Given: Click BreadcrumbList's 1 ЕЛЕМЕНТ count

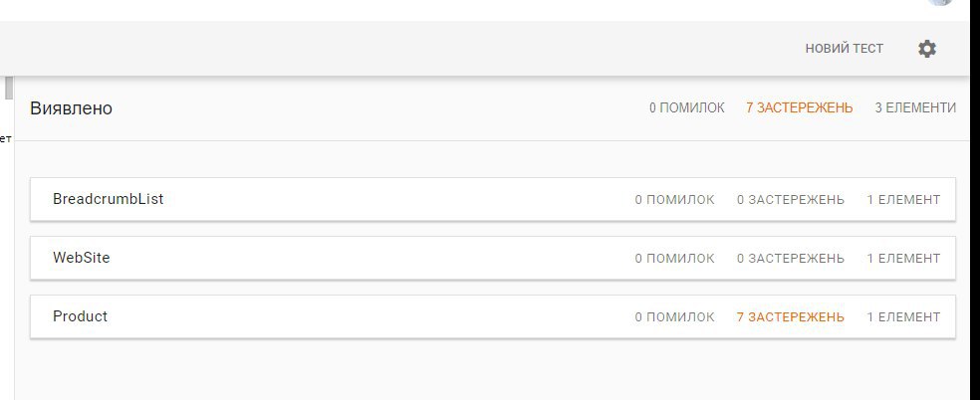Looking at the screenshot, I should point(903,200).
